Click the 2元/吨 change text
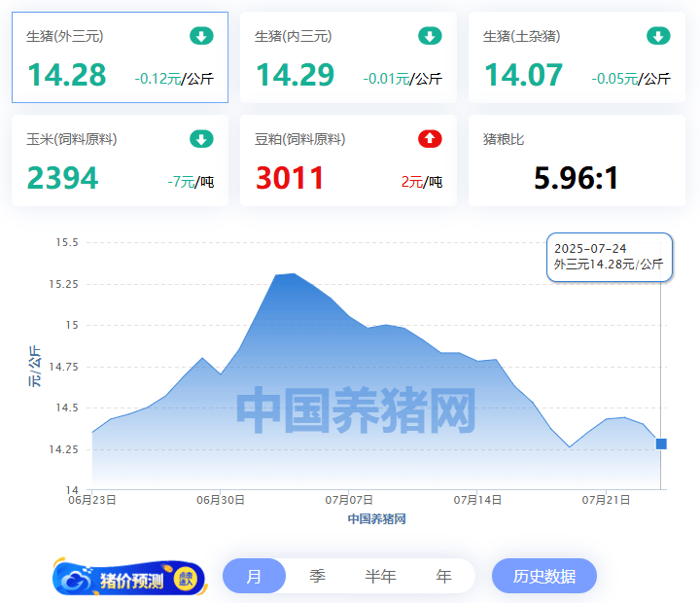The width and height of the screenshot is (700, 603). (422, 182)
